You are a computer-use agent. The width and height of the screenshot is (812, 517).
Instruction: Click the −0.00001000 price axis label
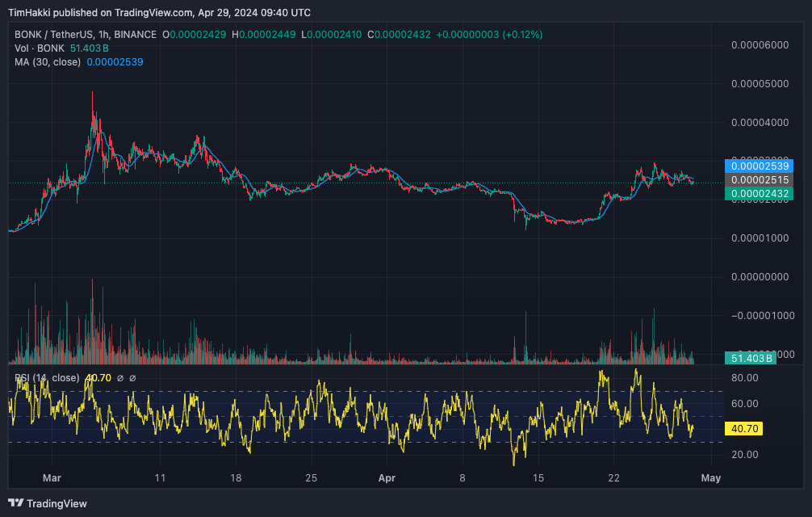(762, 316)
